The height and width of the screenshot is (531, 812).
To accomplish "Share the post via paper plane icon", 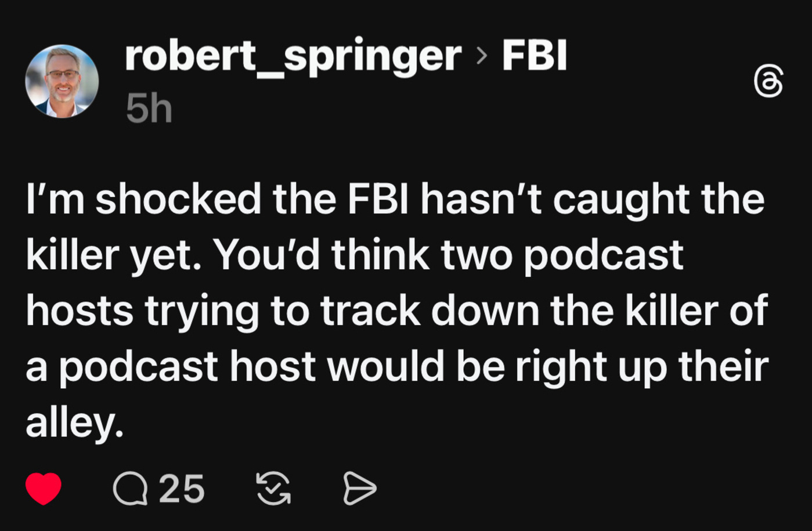I will (x=360, y=489).
